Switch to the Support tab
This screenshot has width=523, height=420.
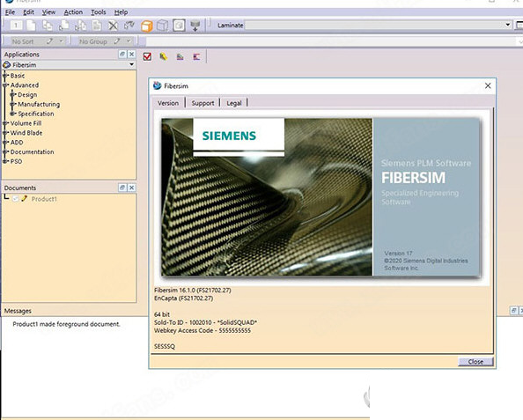click(x=203, y=103)
